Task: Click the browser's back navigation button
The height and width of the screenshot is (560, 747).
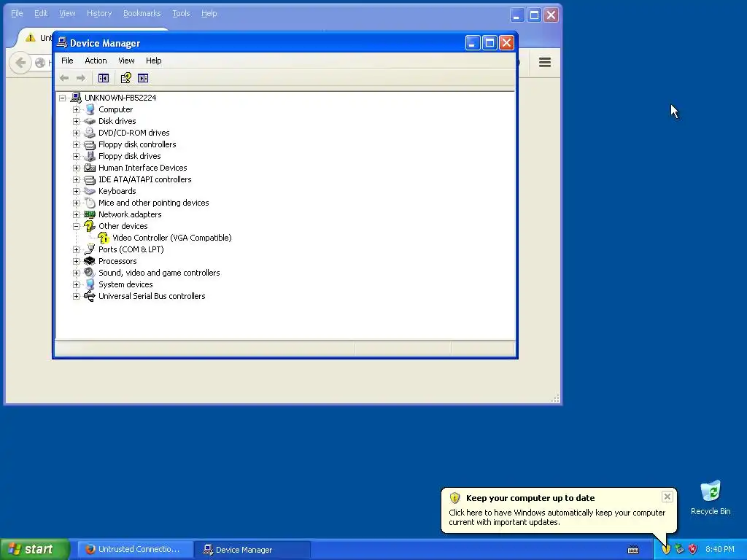Action: tap(20, 63)
